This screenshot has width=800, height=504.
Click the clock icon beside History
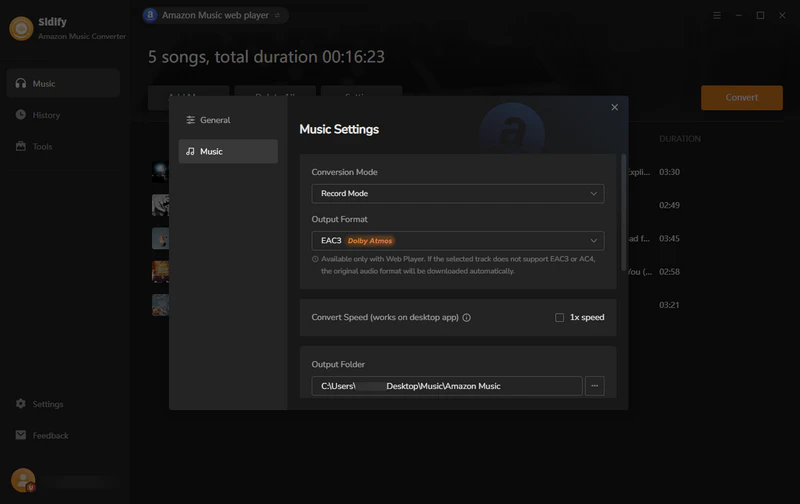point(20,114)
